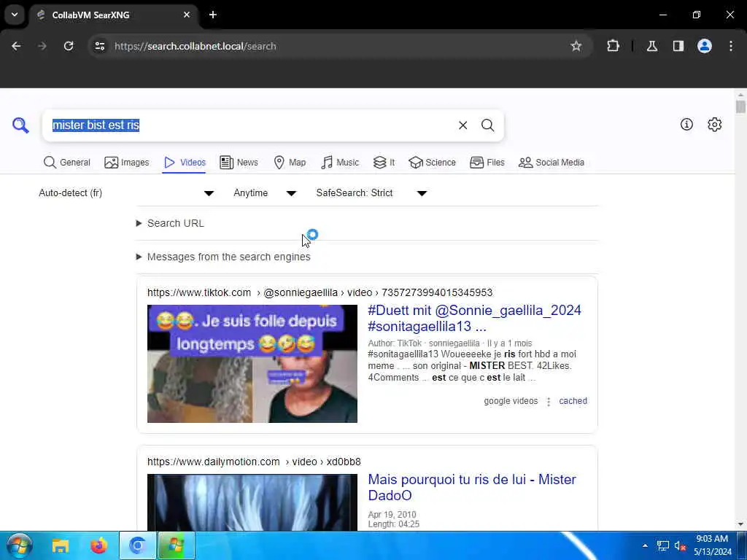The width and height of the screenshot is (747, 560).
Task: Switch to the Map category tab
Action: (x=290, y=163)
